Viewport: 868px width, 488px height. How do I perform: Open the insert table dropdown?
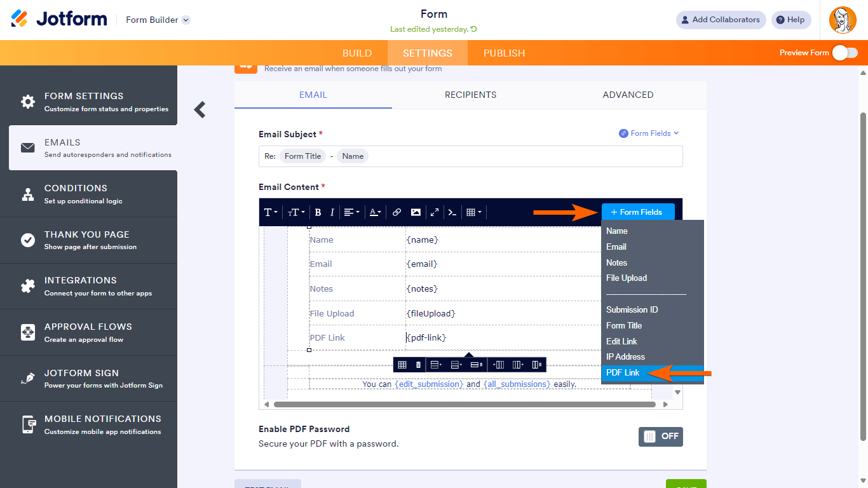pyautogui.click(x=474, y=212)
